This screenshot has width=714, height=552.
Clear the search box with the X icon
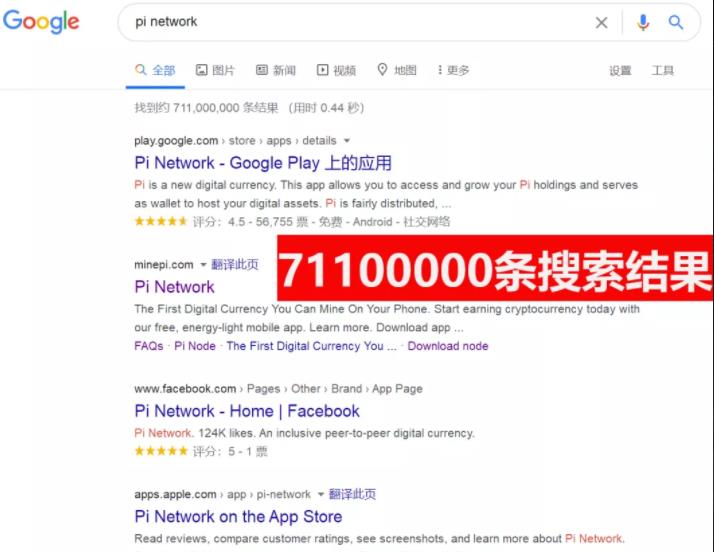pos(601,22)
